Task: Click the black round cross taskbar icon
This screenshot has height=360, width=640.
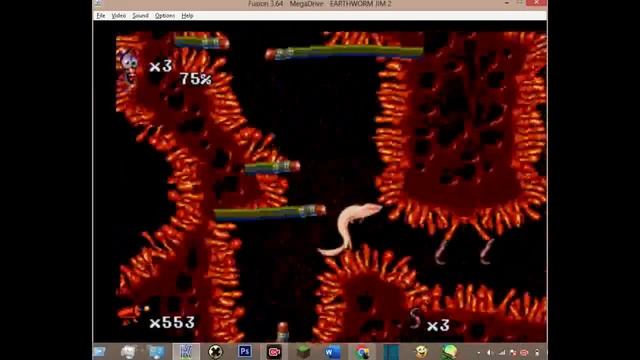Action: (216, 351)
